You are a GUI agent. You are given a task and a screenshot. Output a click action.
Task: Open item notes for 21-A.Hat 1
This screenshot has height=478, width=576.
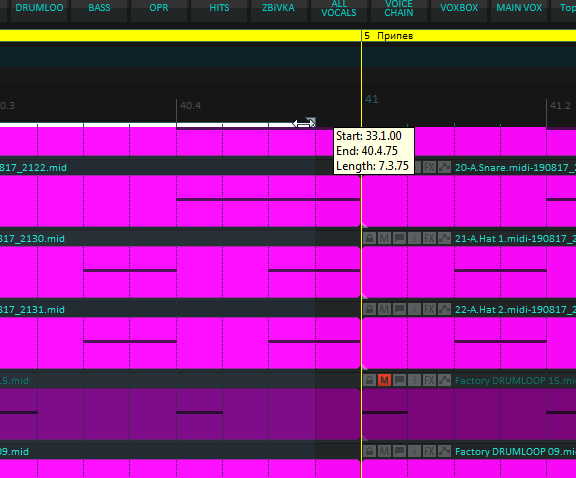[x=399, y=238]
